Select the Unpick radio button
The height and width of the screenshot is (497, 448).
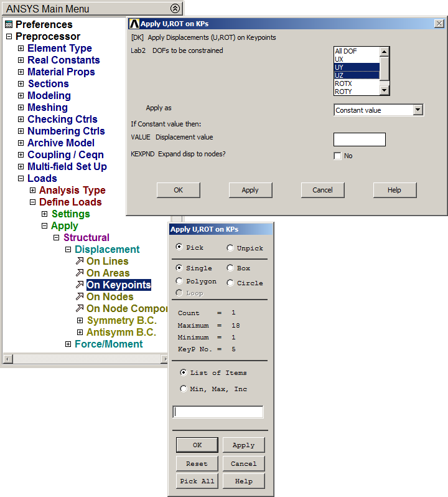tap(230, 248)
